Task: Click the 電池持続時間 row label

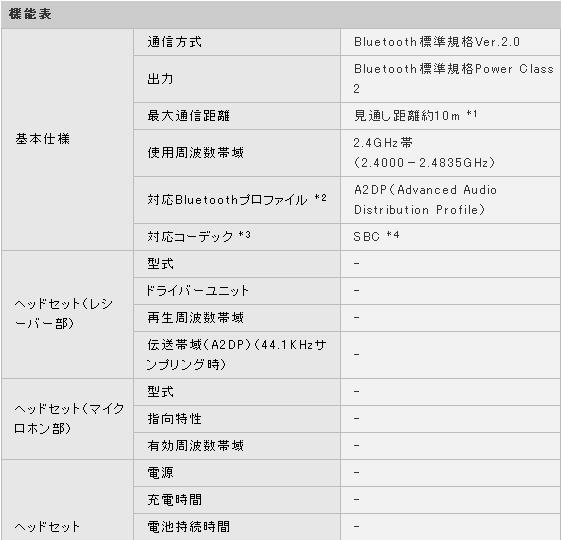Action: 189,526
